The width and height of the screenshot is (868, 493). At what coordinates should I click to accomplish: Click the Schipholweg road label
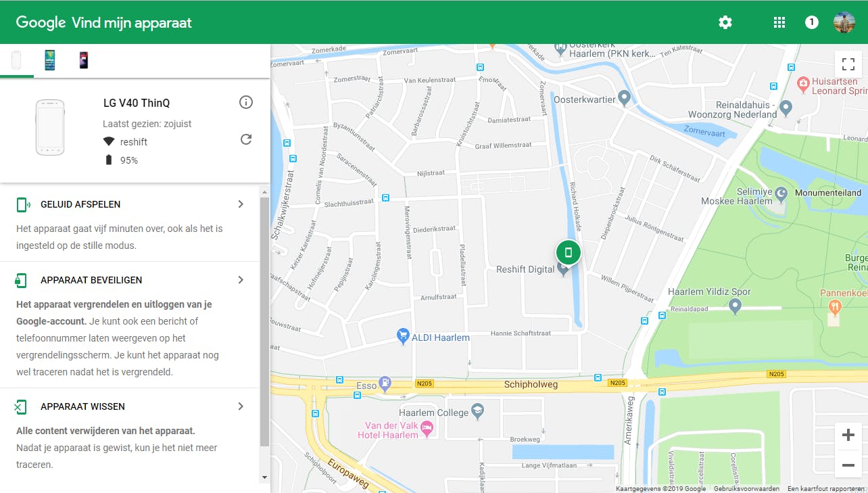pos(531,384)
